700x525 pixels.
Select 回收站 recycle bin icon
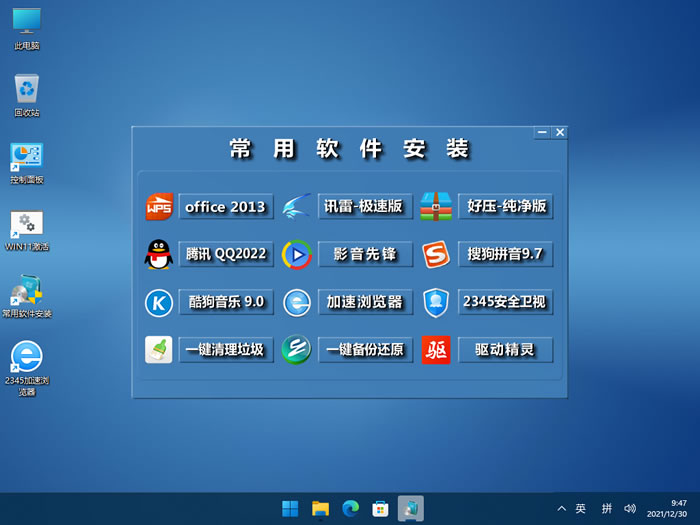pyautogui.click(x=27, y=96)
